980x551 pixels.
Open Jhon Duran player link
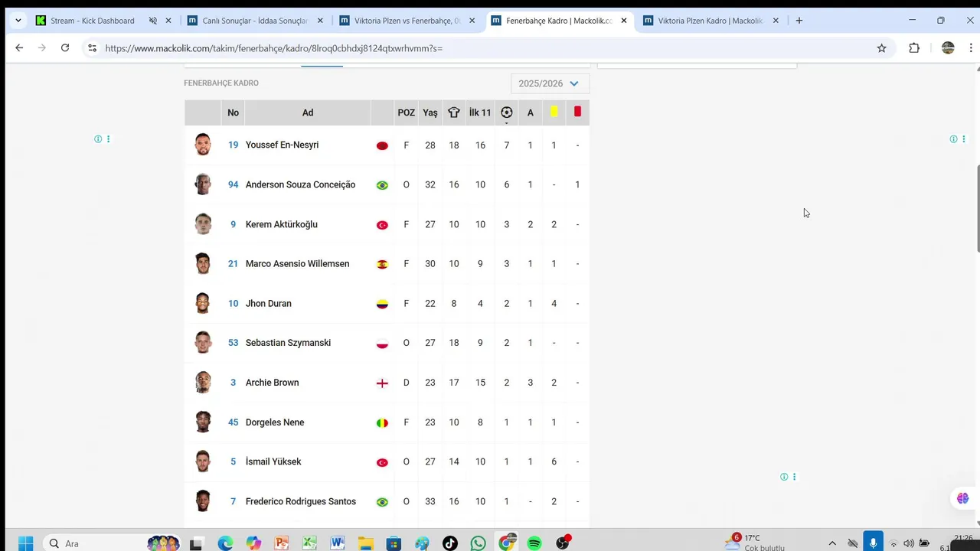[x=268, y=303]
